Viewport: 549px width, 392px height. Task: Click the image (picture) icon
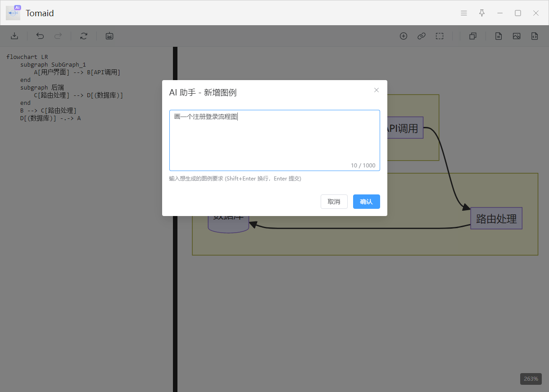click(517, 36)
